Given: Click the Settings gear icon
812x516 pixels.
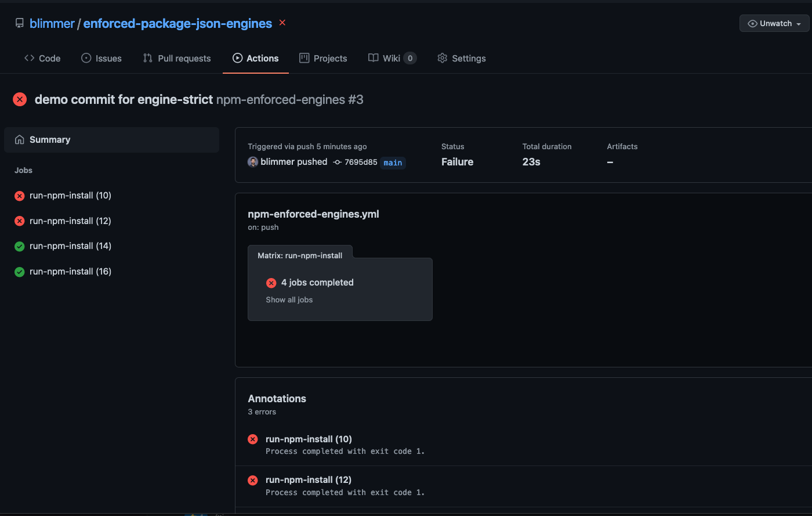Looking at the screenshot, I should [442, 58].
